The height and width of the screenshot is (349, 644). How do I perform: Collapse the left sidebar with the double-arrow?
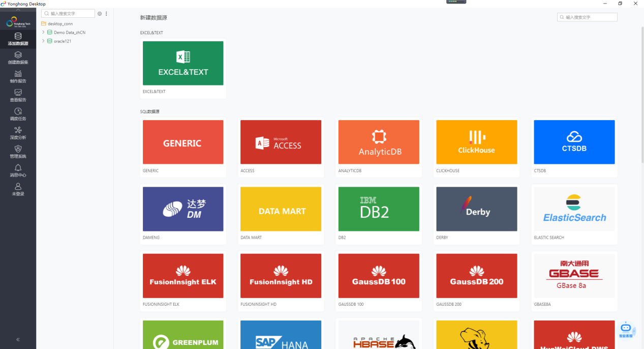tap(18, 339)
